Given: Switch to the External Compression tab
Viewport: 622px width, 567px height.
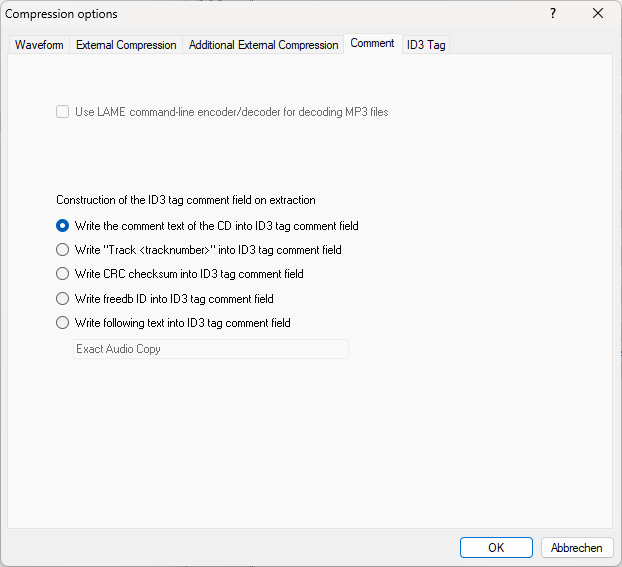Looking at the screenshot, I should coord(126,45).
